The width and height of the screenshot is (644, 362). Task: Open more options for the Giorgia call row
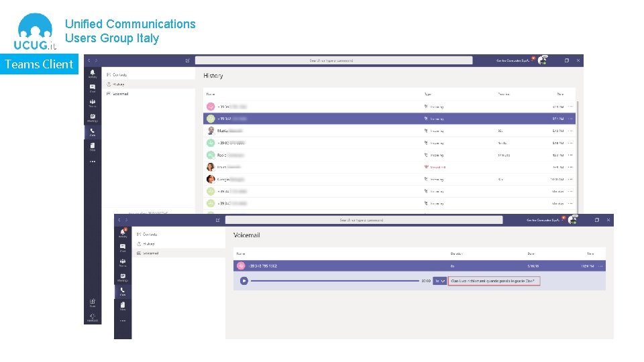[x=570, y=180]
